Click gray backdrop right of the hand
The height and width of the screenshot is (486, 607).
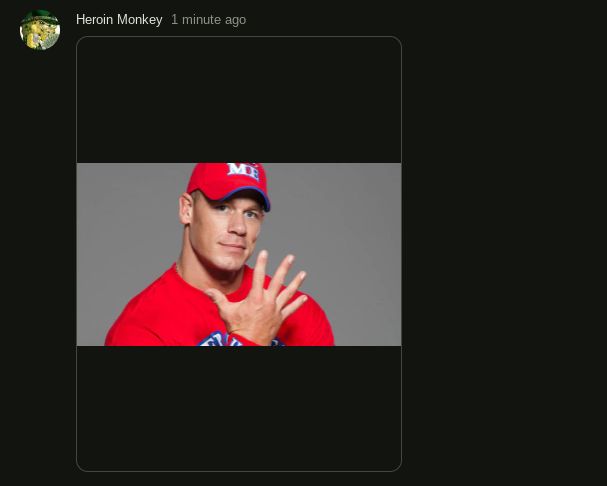(x=356, y=252)
